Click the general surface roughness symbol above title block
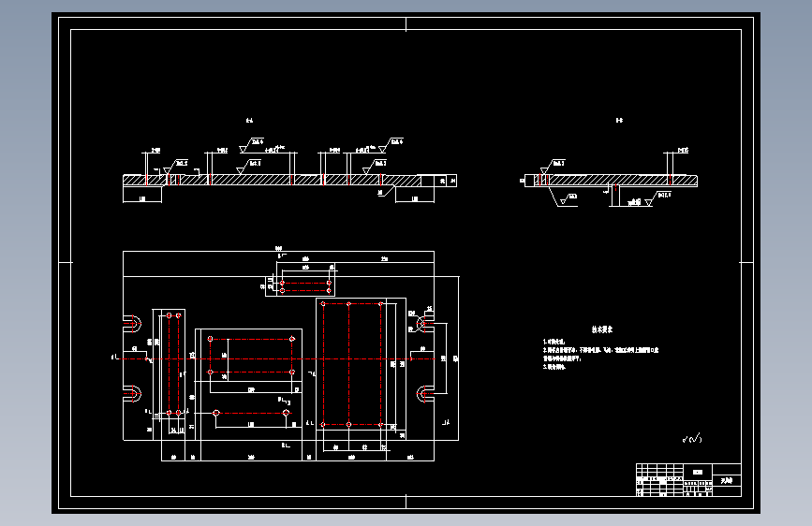Viewport: 812px width, 526px height. point(692,439)
